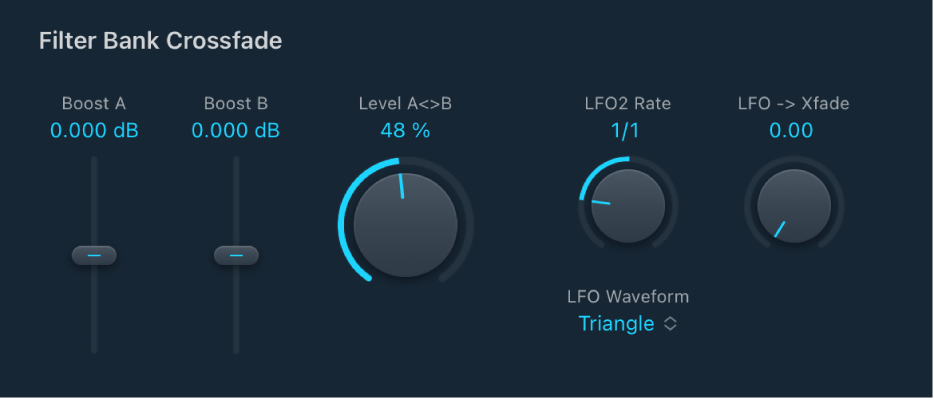The height and width of the screenshot is (400, 934).
Task: Click the chevrons beside Triangle
Action: (x=671, y=324)
